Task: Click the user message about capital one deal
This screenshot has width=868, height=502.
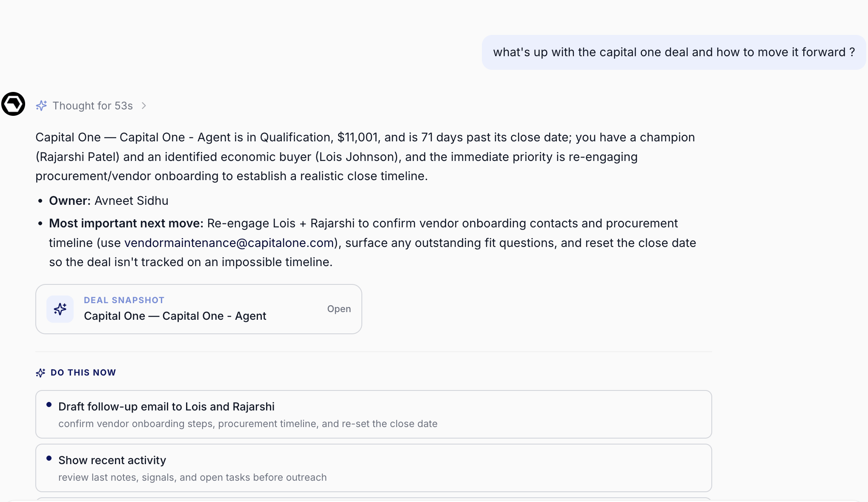Action: pyautogui.click(x=674, y=52)
